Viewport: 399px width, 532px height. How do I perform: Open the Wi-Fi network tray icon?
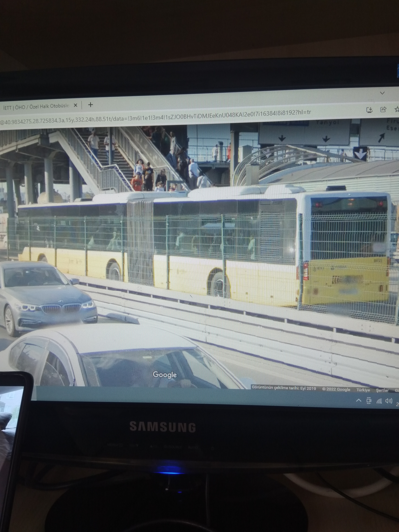(379, 401)
